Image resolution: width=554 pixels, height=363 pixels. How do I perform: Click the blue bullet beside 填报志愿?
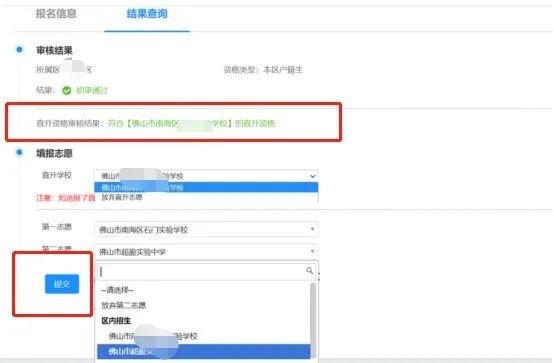(19, 152)
